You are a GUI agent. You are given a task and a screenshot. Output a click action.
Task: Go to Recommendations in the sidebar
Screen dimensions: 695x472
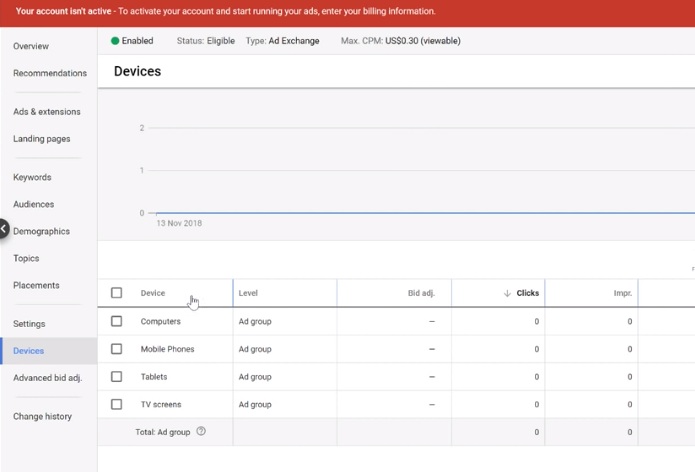50,73
